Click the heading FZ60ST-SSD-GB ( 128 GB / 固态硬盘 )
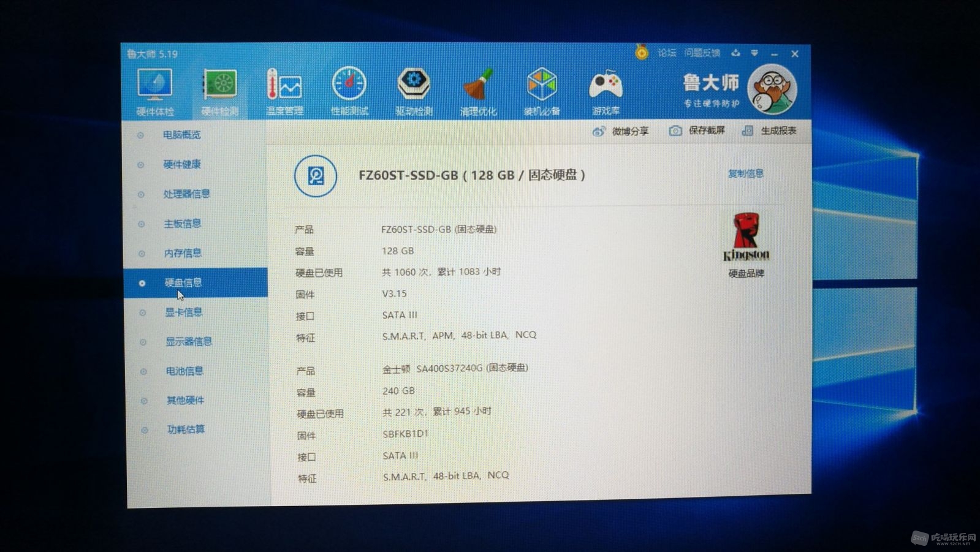 point(472,175)
